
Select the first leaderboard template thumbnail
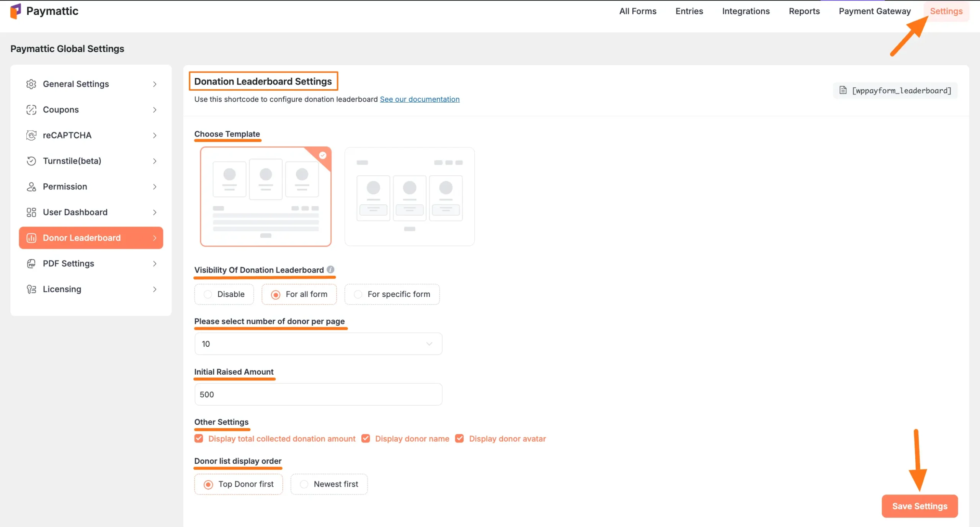tap(266, 197)
